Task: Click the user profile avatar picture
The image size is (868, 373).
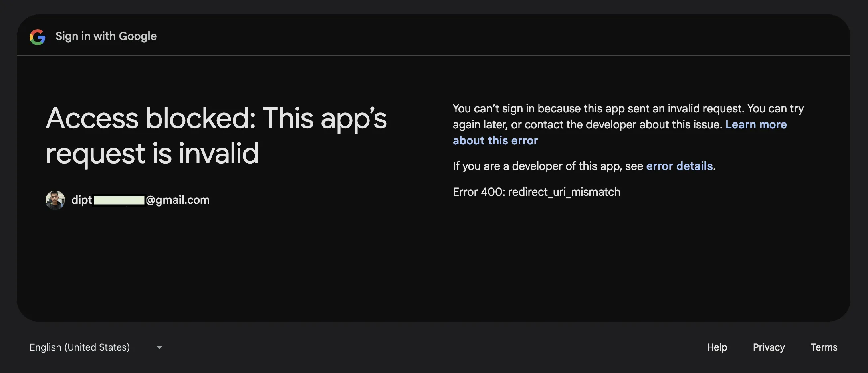Action: point(55,200)
